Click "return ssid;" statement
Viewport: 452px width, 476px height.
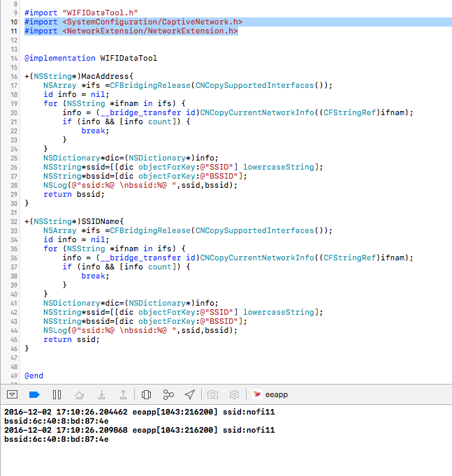[71, 339]
